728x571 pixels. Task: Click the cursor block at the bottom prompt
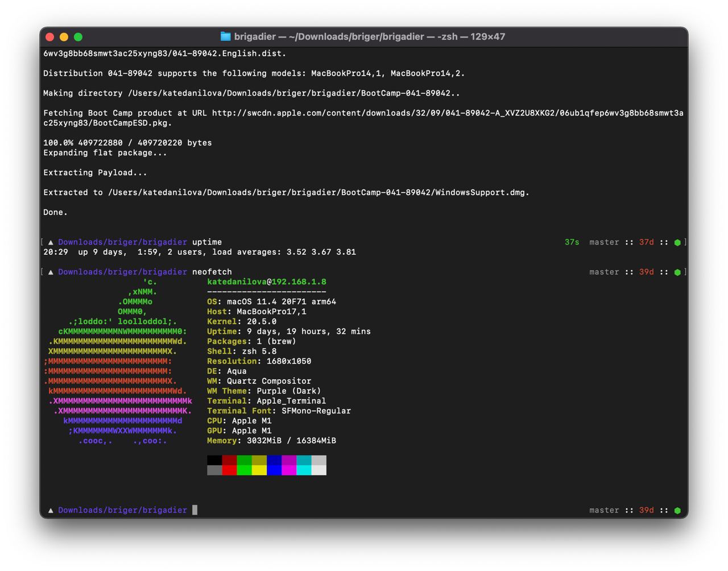[195, 510]
